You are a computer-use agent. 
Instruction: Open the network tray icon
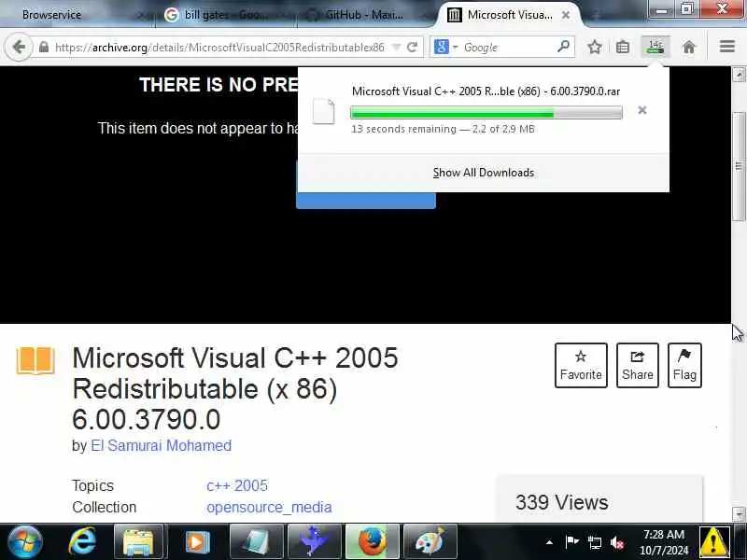tap(594, 542)
